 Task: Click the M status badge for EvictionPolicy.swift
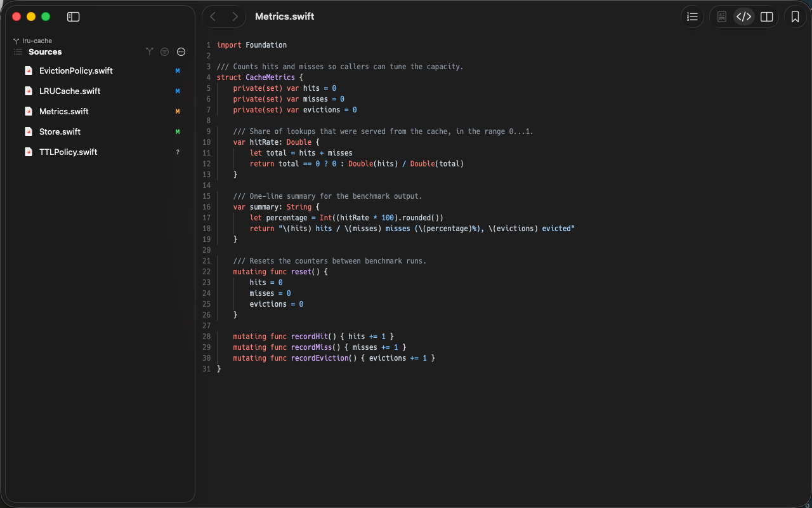pos(178,70)
